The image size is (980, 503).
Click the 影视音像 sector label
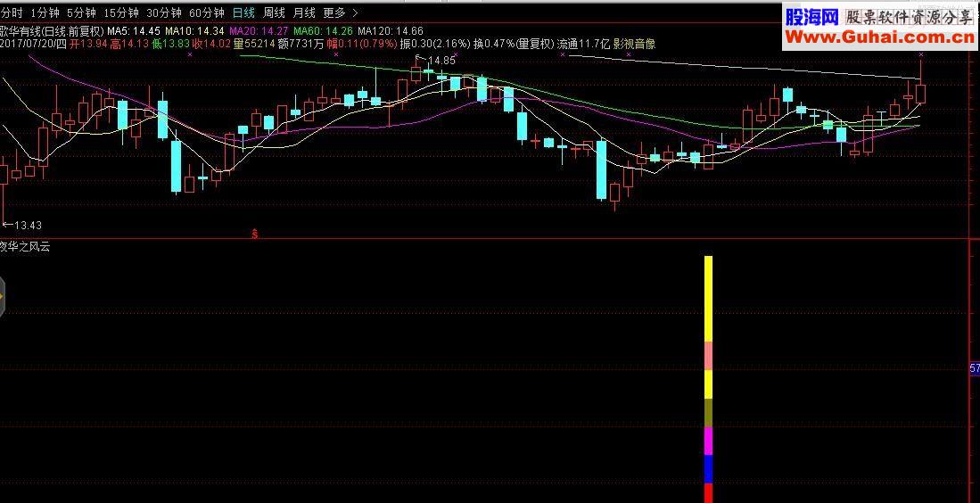(634, 44)
